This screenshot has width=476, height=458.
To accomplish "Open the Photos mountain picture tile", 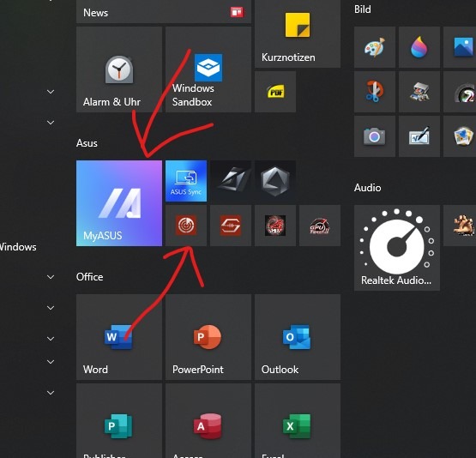I will point(460,47).
